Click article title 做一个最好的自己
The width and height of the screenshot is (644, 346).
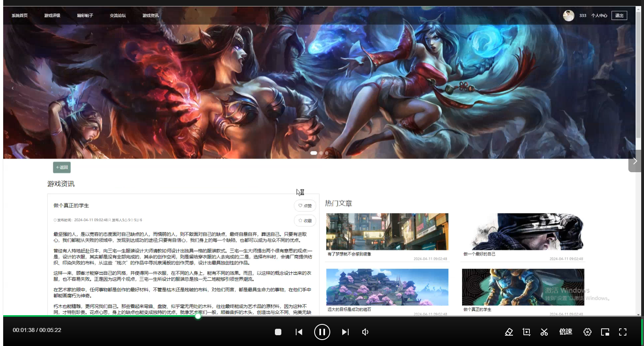(x=479, y=254)
